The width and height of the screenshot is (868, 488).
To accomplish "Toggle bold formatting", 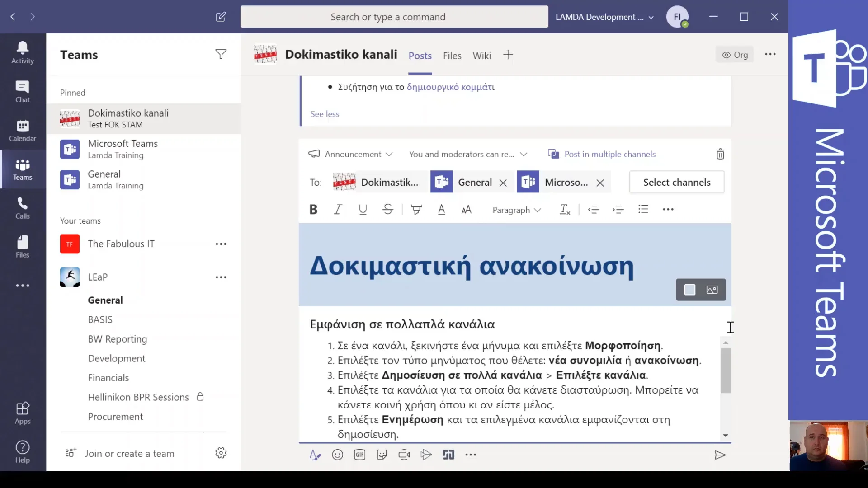I will click(313, 210).
